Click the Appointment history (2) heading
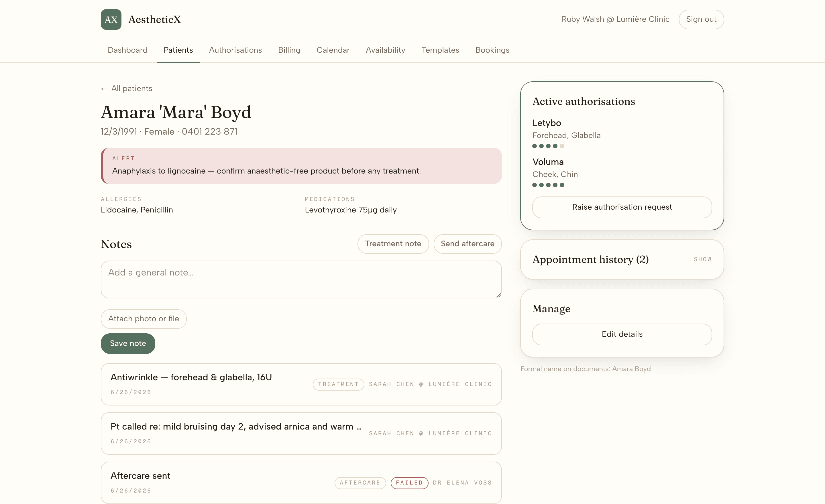This screenshot has width=825, height=504. coord(590,259)
